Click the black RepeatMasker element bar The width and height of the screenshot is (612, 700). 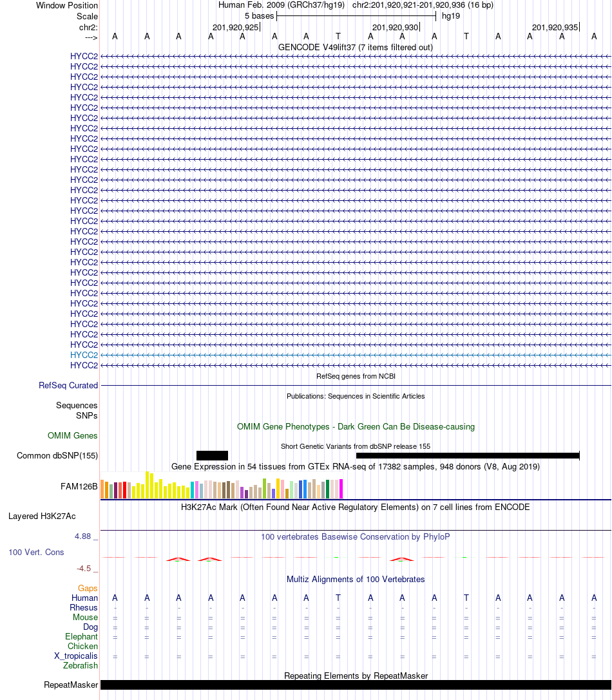356,685
